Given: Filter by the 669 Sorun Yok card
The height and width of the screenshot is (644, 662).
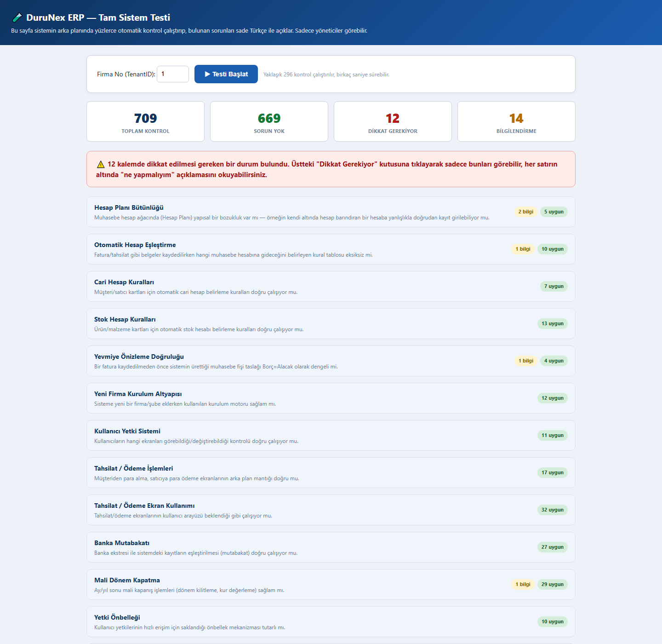Looking at the screenshot, I should (269, 121).
